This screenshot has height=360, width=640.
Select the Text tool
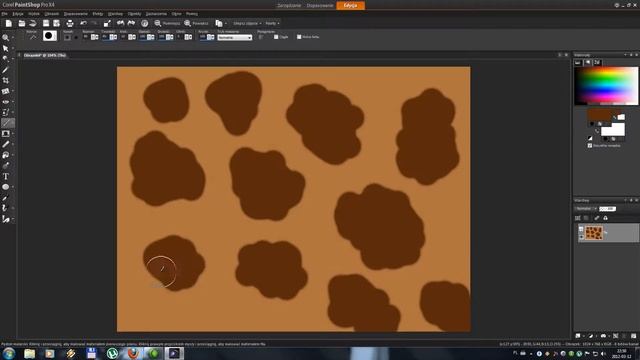tap(5, 176)
